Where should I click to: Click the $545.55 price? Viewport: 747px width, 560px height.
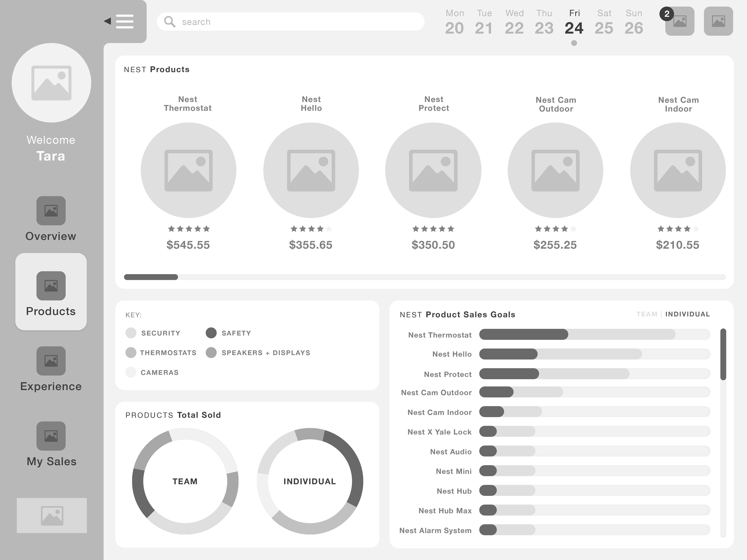(188, 245)
